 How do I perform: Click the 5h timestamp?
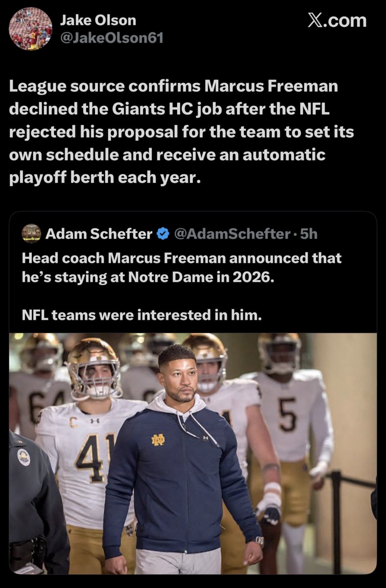click(309, 234)
